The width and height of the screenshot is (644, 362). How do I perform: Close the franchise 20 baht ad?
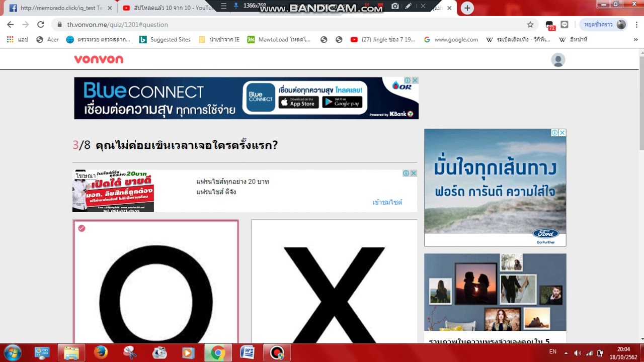(x=414, y=173)
